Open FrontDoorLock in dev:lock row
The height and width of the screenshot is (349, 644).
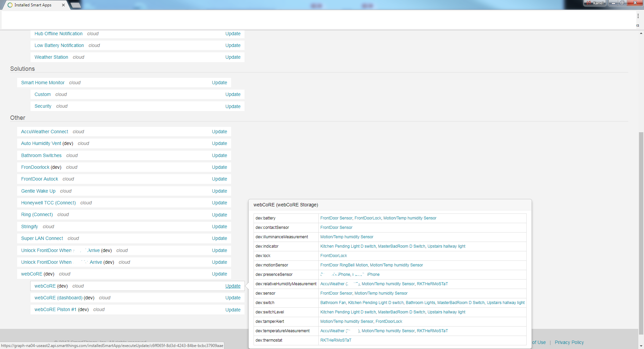click(x=333, y=256)
